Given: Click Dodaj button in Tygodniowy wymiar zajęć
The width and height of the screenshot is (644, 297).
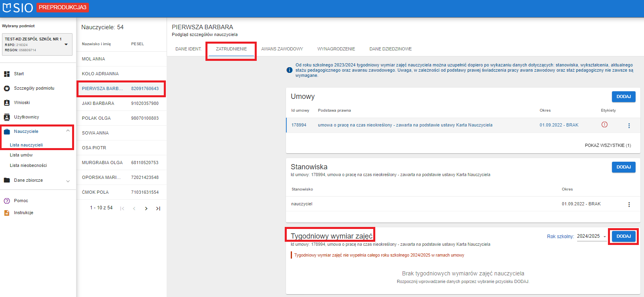Looking at the screenshot, I should click(x=623, y=237).
